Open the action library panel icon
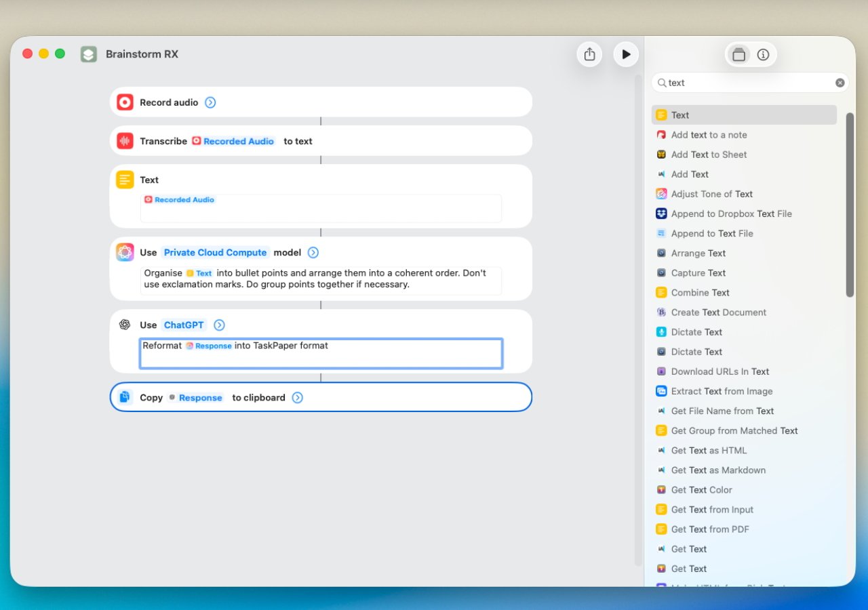868x610 pixels. tap(738, 55)
